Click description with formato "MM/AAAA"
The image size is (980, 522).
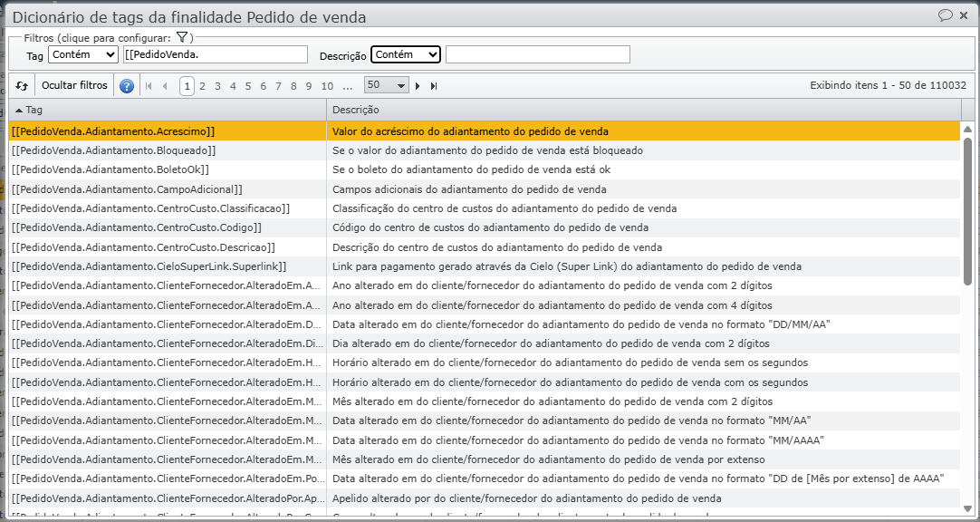click(578, 440)
